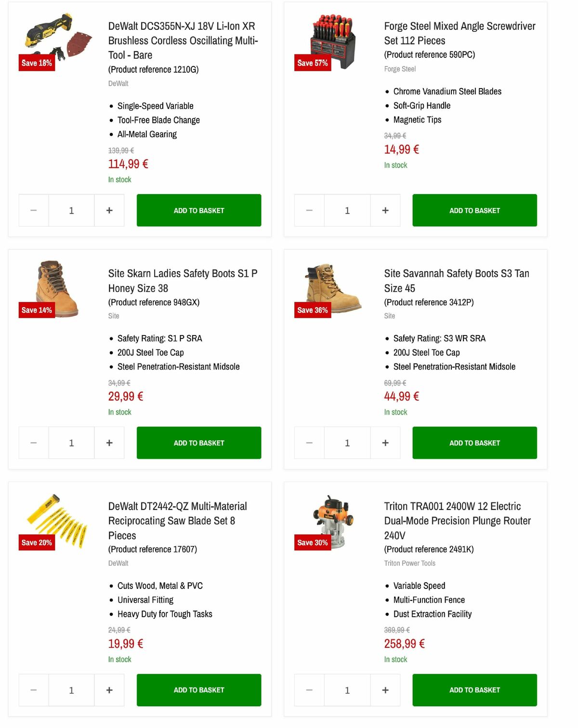Open the Site Skarn Ladies Safety Boots product page

coord(183,281)
